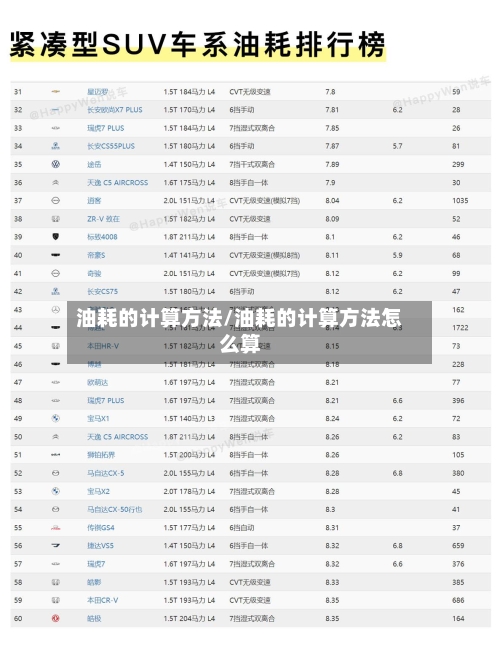This screenshot has height=666, width=500.
Task: Click the Changan logo beside 长安CS75
Action: [x=56, y=291]
